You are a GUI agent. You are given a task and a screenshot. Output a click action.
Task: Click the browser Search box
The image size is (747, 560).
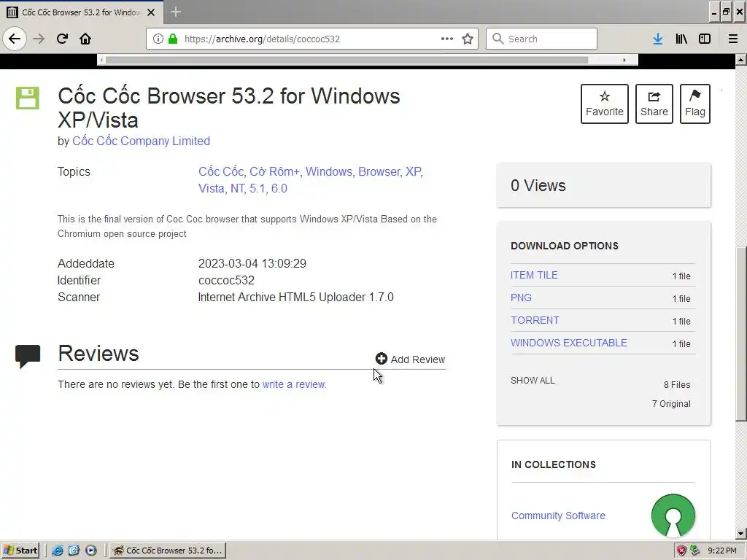click(x=542, y=39)
